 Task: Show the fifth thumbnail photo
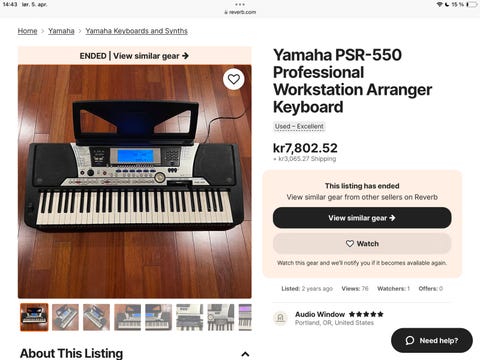pyautogui.click(x=159, y=317)
